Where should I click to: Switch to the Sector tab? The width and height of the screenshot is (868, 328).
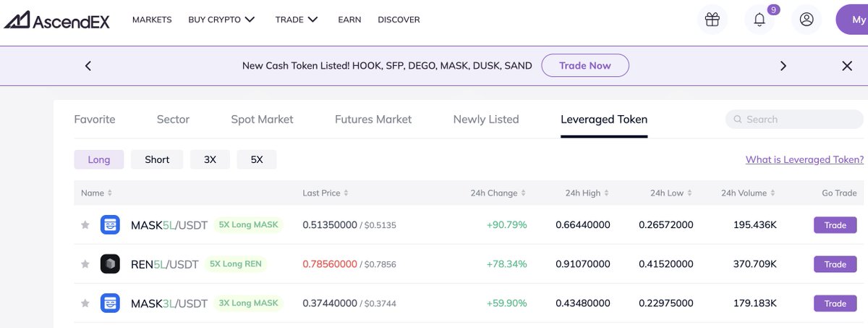[173, 119]
